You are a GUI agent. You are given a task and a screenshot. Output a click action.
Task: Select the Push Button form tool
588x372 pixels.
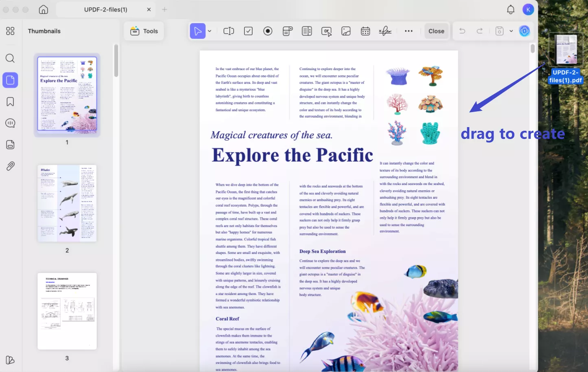(326, 31)
